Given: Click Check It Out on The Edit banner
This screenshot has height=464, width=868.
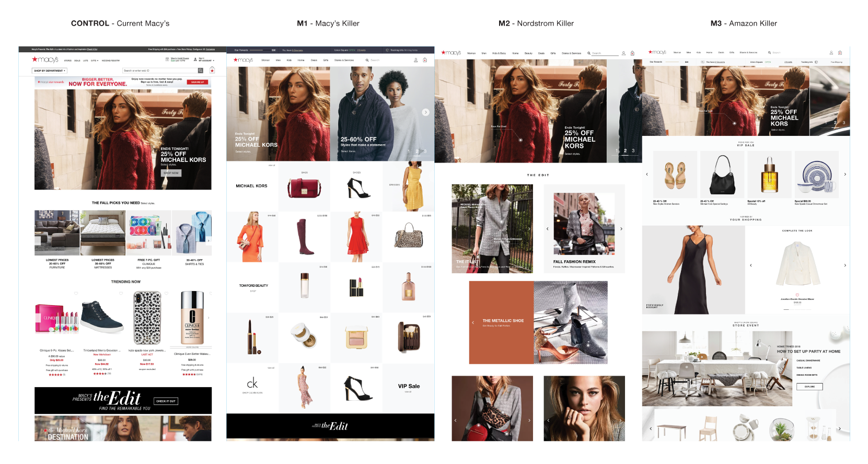Looking at the screenshot, I should [x=166, y=401].
